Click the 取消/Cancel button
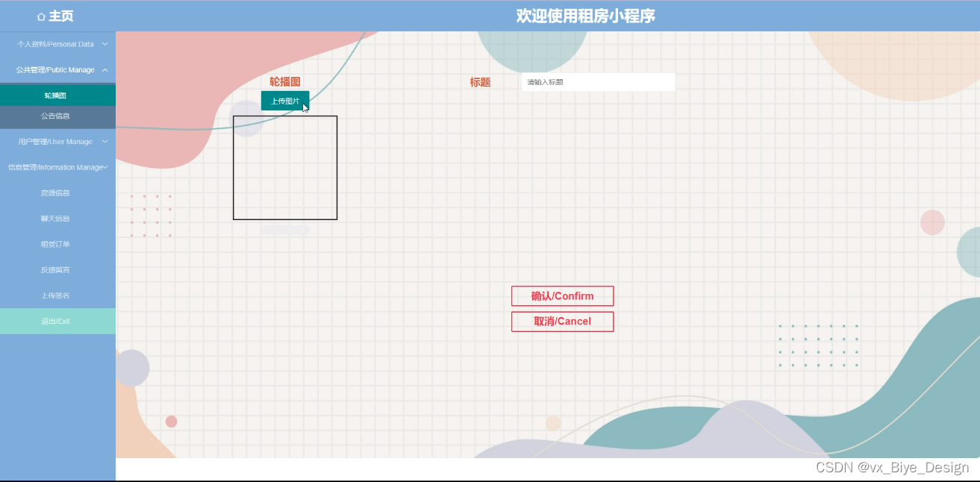 tap(562, 322)
